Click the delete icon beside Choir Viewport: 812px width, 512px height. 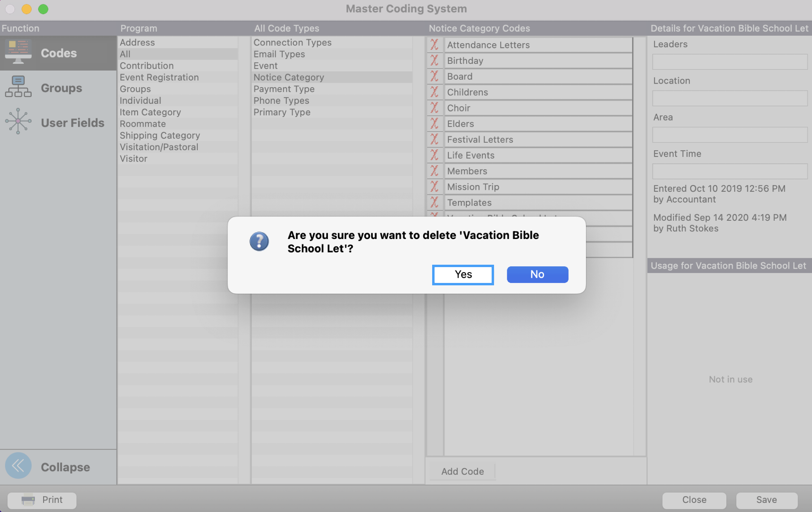435,108
